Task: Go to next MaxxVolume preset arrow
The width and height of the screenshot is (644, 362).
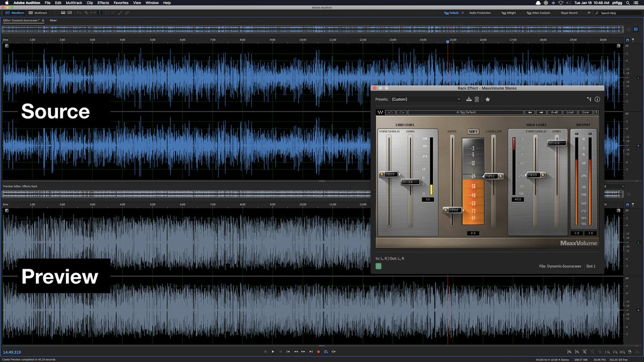Action: (541, 113)
